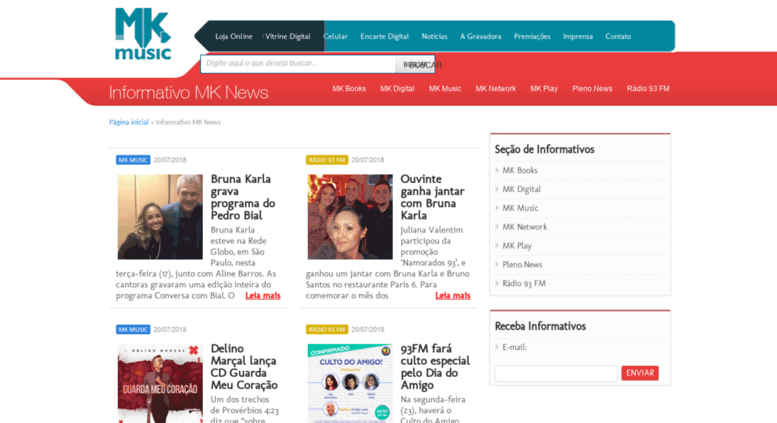The height and width of the screenshot is (423, 777).
Task: Open headline 'Ouvinte ganha jantar com Bruna Karla'
Action: pos(432,197)
